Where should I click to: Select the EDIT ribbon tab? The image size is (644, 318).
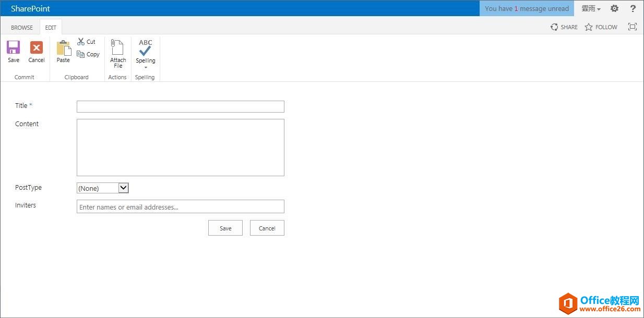pyautogui.click(x=51, y=28)
